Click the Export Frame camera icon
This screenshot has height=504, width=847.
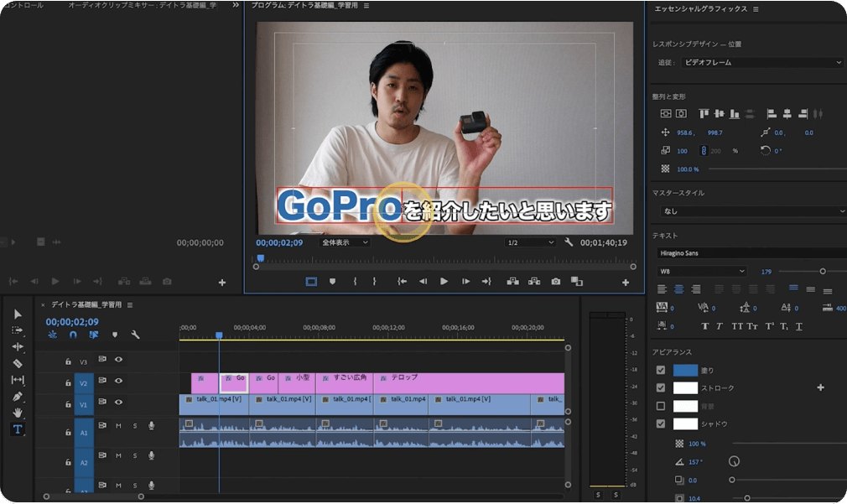click(x=555, y=282)
